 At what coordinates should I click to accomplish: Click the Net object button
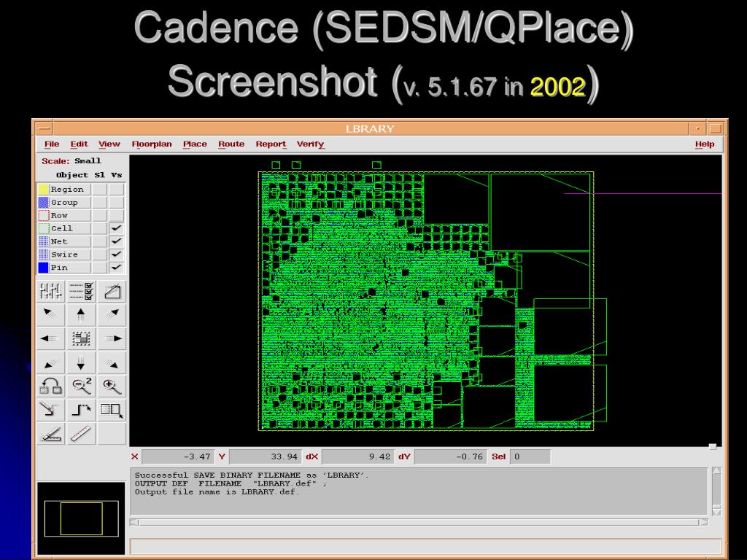tap(70, 241)
